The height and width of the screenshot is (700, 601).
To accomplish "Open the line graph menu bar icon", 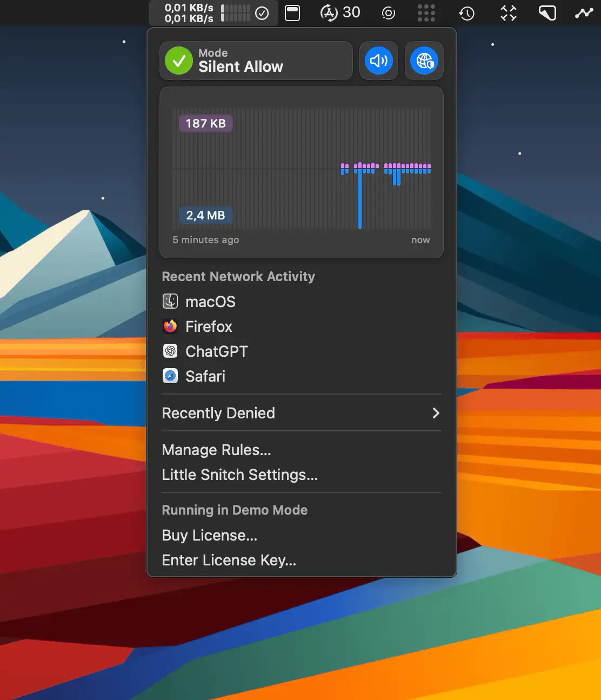I will point(584,13).
